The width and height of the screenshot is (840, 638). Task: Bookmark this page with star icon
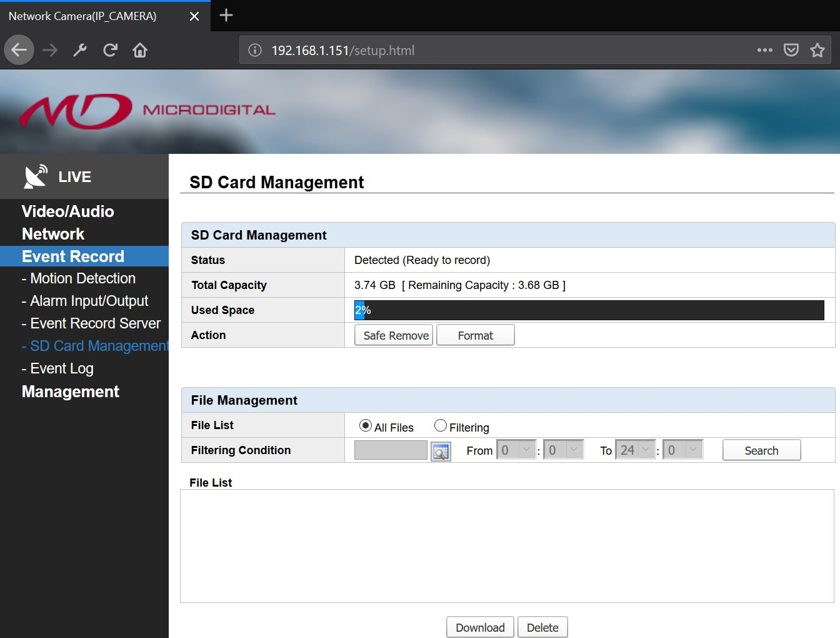[x=817, y=50]
